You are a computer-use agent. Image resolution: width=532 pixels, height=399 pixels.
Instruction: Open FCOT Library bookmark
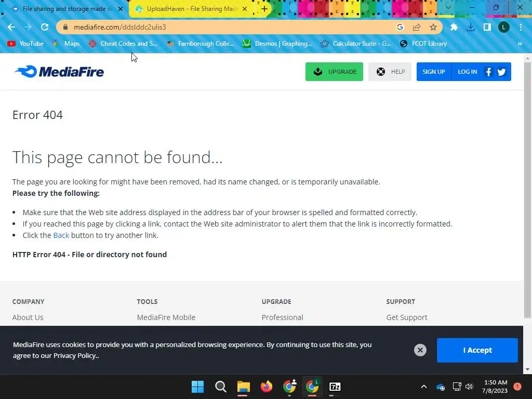tap(423, 44)
